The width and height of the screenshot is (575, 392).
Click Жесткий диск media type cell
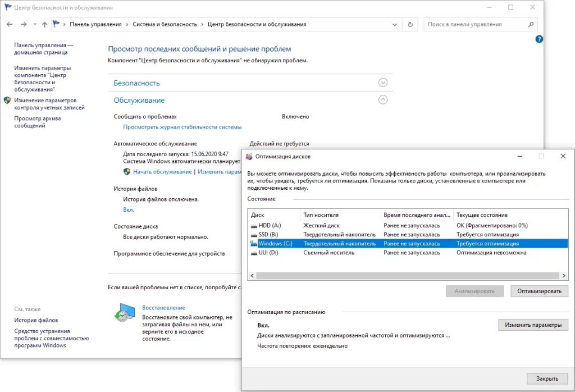322,226
